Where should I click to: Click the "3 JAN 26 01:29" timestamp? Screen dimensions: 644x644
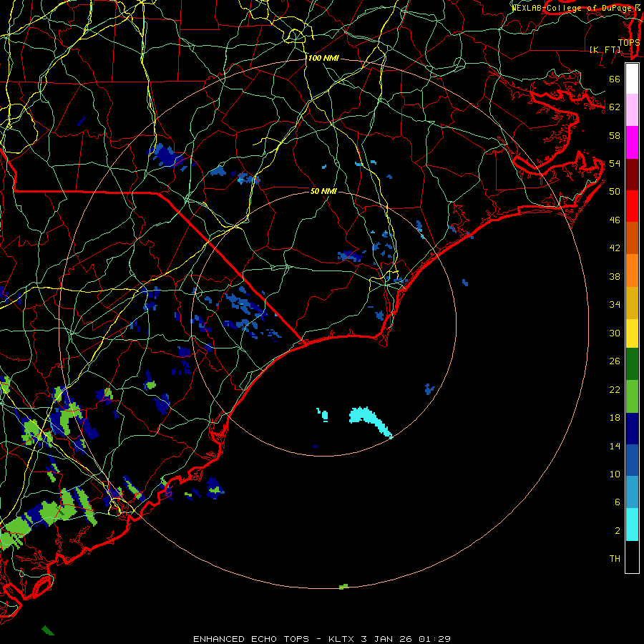coord(406,639)
